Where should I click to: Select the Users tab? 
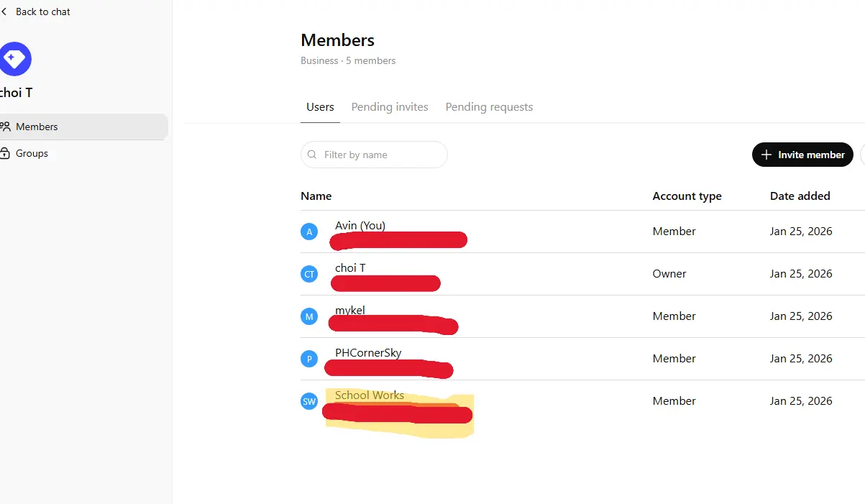pyautogui.click(x=320, y=107)
